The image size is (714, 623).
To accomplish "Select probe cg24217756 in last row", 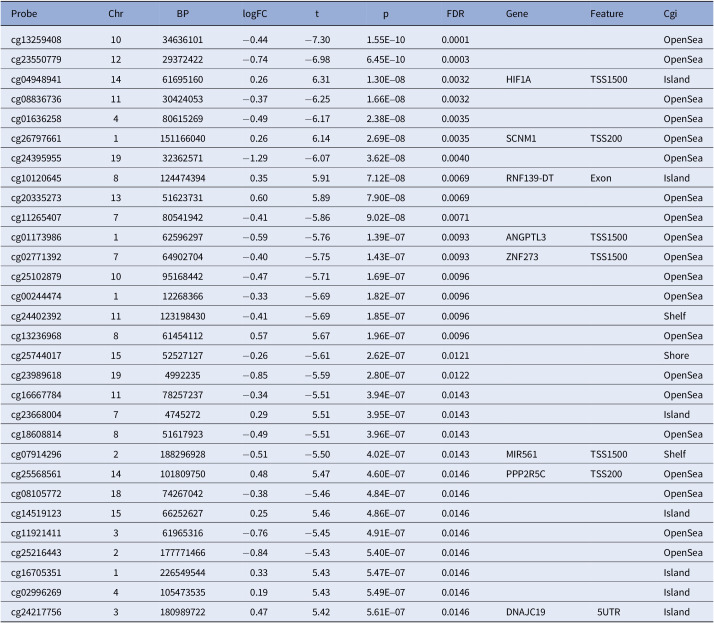I will click(36, 612).
